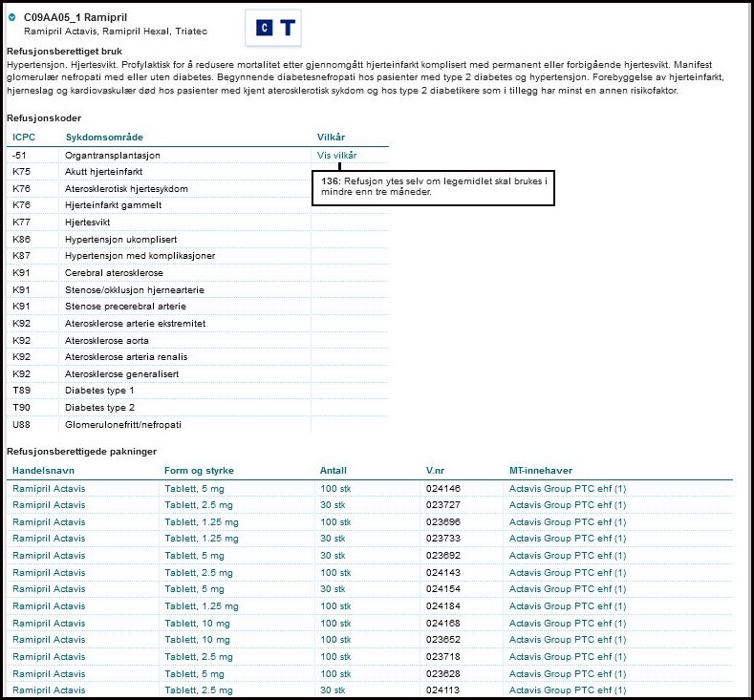Select the Vilkår column header
Viewport: 754px width, 700px height.
coord(333,137)
